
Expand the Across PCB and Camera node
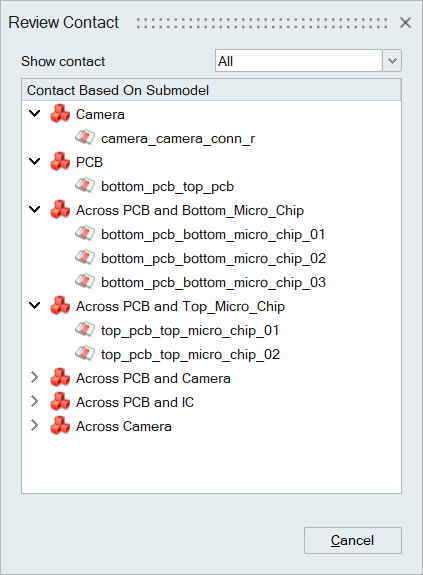pos(34,377)
